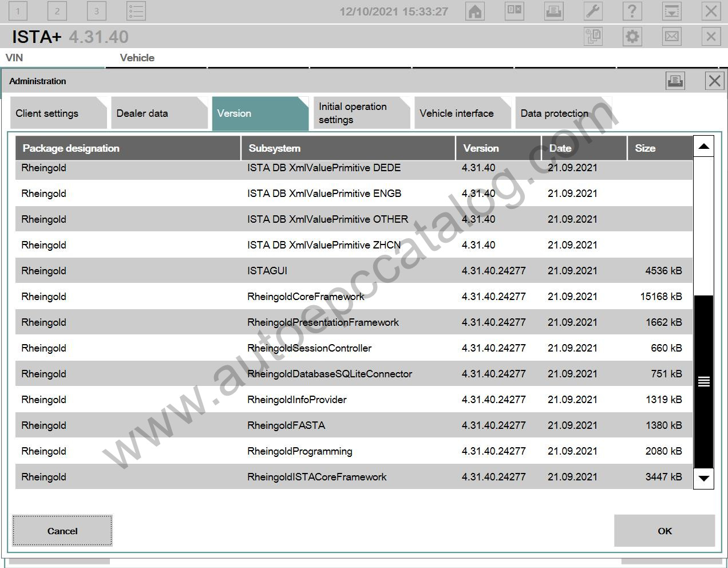
Task: Click the Package designation column header
Action: 128,148
